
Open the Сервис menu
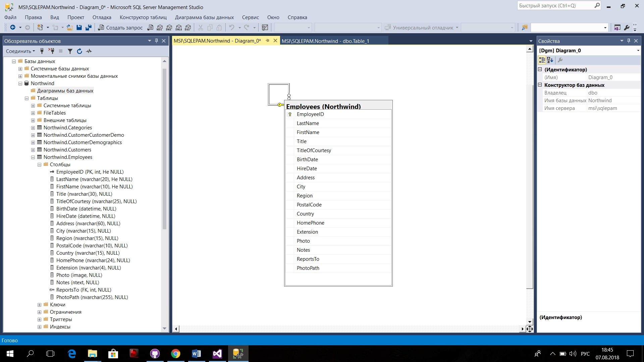(x=251, y=17)
